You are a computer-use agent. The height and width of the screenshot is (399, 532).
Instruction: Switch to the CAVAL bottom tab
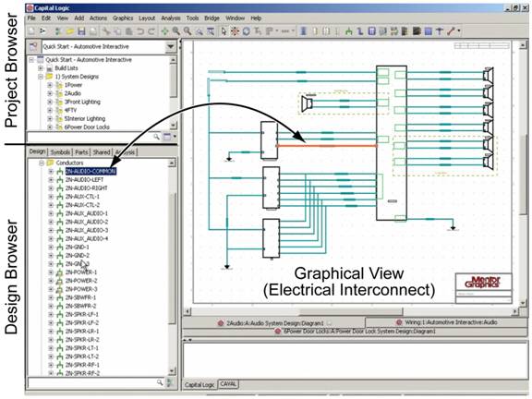(228, 384)
